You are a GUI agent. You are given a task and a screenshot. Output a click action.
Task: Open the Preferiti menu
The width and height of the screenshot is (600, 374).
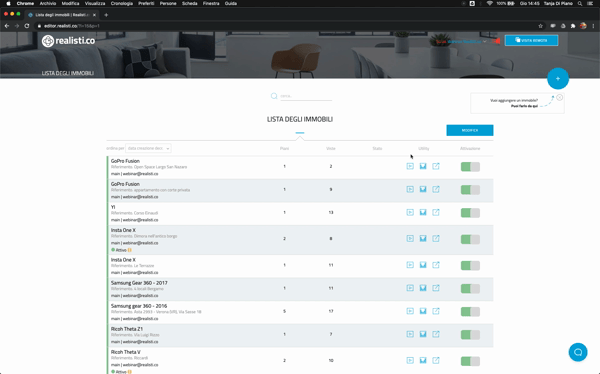[x=146, y=3]
